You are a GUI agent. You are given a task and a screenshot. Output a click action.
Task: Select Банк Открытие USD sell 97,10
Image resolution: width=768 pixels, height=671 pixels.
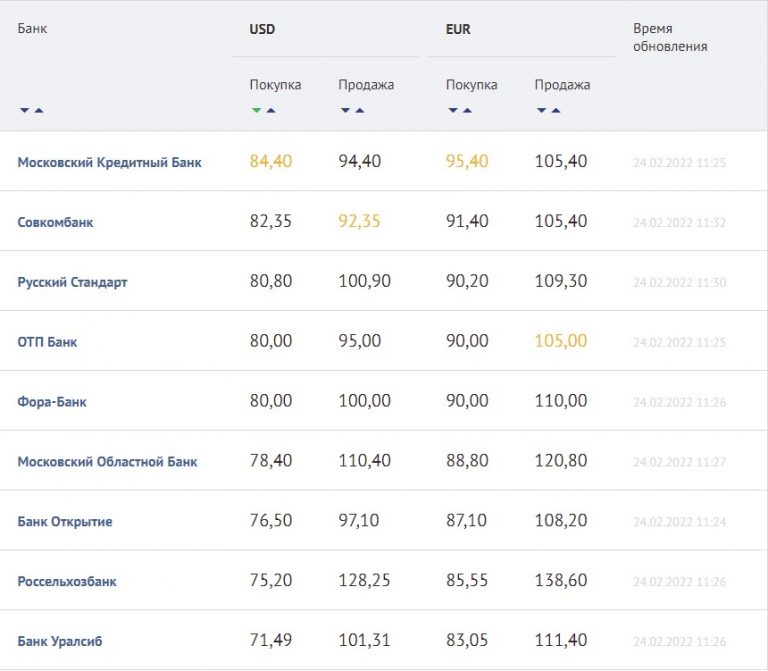(x=359, y=520)
